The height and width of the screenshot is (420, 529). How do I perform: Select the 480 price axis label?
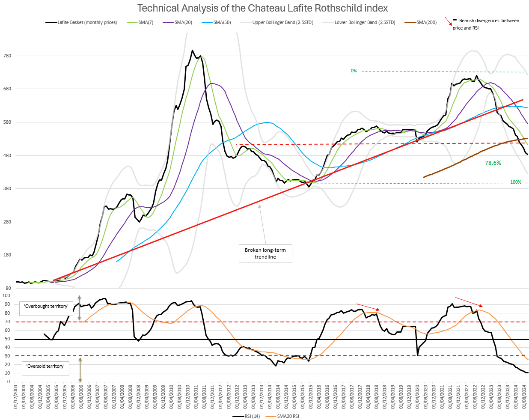[x=7, y=155]
